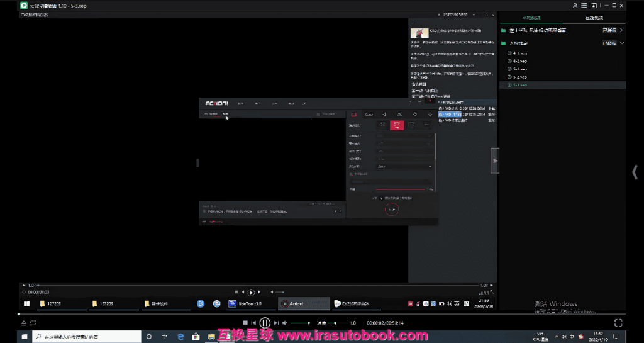
Task: Click the system tray volume icon
Action: tap(564, 337)
